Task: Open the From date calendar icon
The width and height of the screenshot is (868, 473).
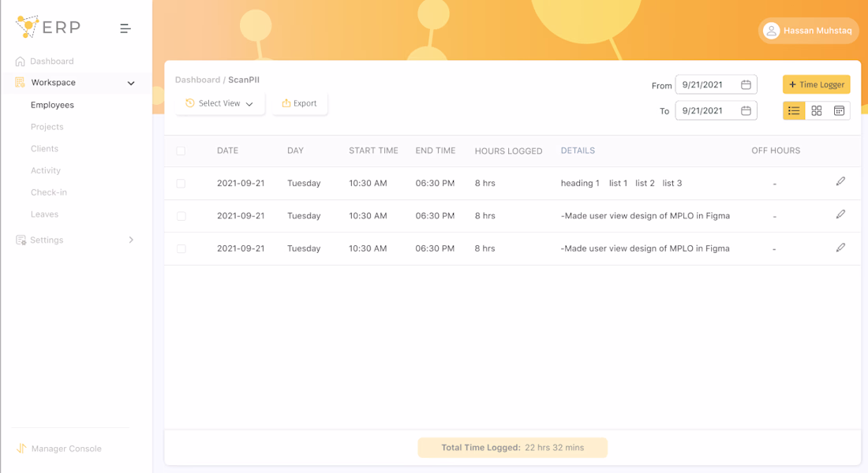Action: (x=746, y=84)
